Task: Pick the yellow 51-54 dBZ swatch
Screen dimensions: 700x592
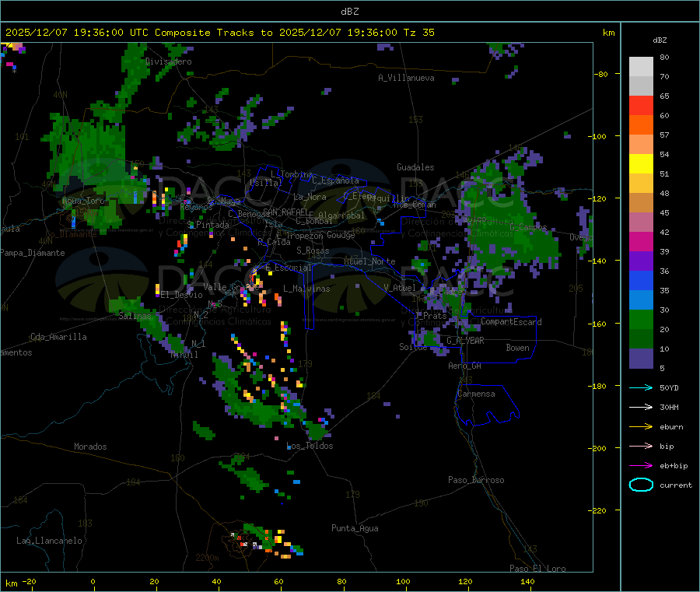Action: click(x=641, y=164)
